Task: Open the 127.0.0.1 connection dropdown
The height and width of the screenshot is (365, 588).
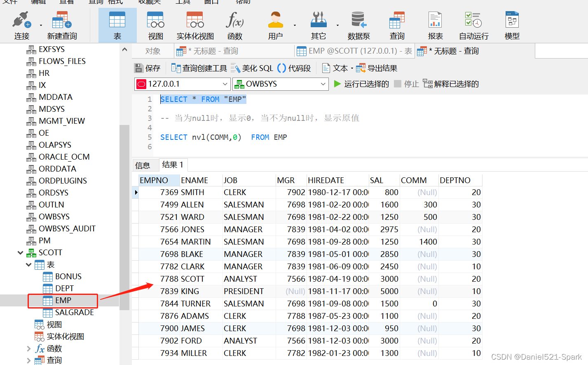Action: click(x=182, y=84)
